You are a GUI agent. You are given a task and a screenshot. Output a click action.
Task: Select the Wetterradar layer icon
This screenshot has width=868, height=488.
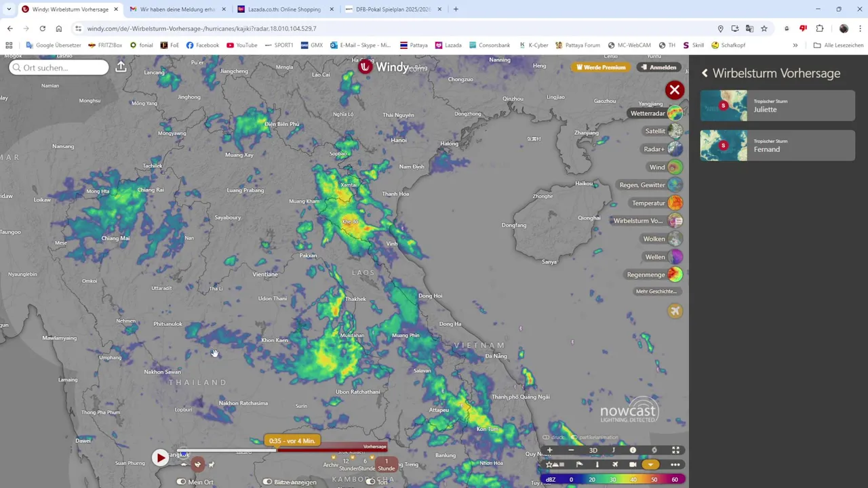(675, 113)
